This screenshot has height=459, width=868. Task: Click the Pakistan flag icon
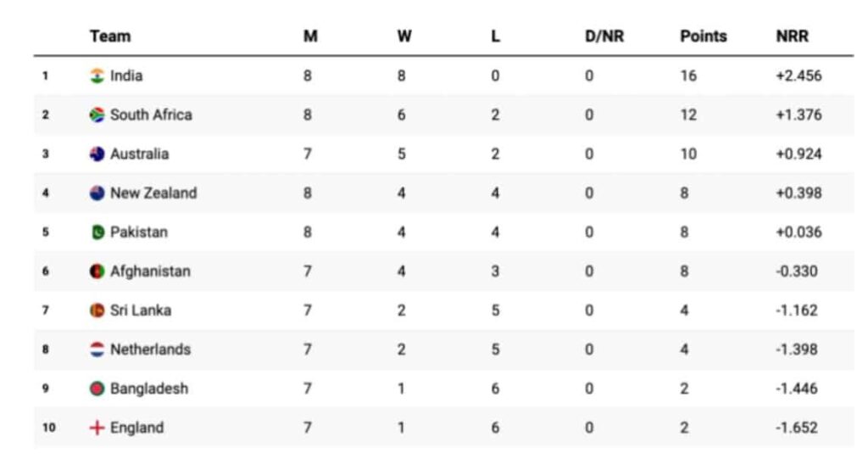point(97,232)
